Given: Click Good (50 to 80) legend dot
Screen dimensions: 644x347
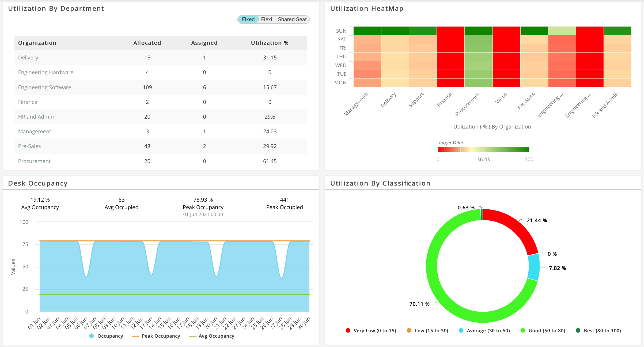Looking at the screenshot, I should coord(523,330).
